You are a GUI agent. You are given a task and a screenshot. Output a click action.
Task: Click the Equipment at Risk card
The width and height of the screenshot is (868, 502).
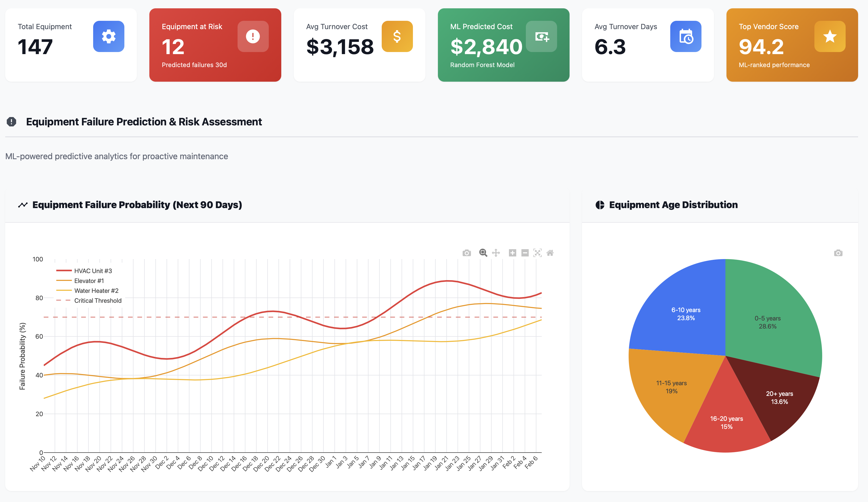point(215,45)
